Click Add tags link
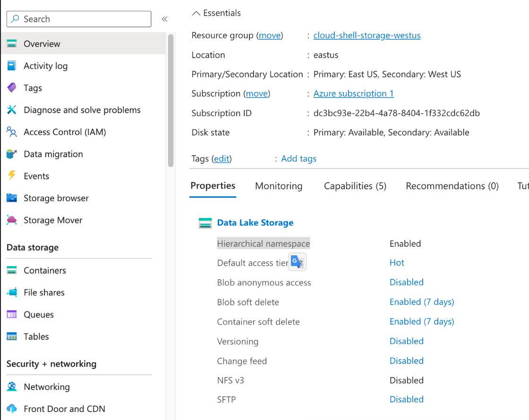This screenshot has height=420, width=529. [x=299, y=159]
